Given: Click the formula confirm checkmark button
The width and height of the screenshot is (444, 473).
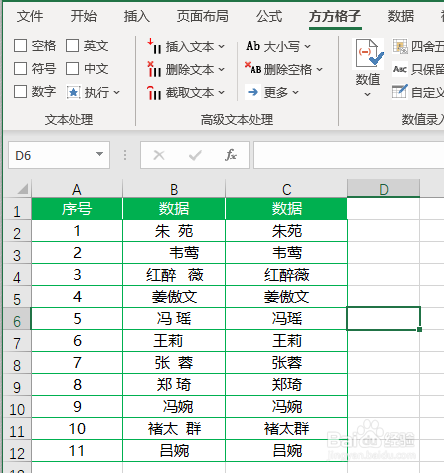Looking at the screenshot, I should (x=195, y=155).
